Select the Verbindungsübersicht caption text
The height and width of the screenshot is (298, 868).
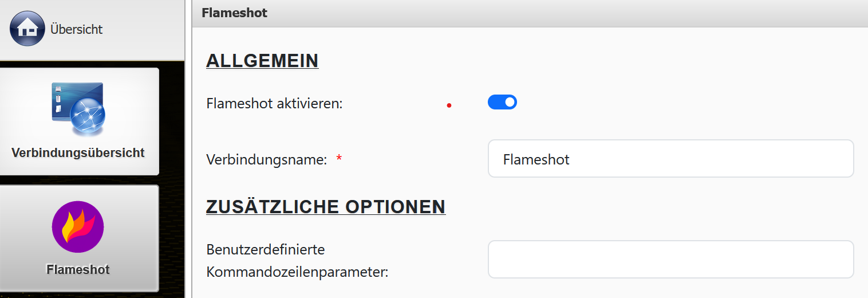pos(78,153)
